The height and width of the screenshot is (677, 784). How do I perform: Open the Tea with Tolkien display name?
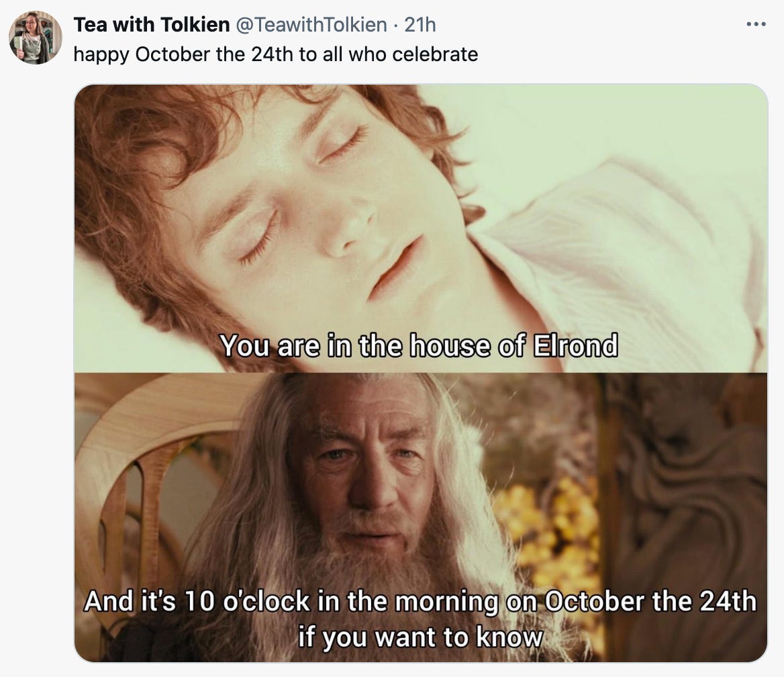[x=152, y=25]
